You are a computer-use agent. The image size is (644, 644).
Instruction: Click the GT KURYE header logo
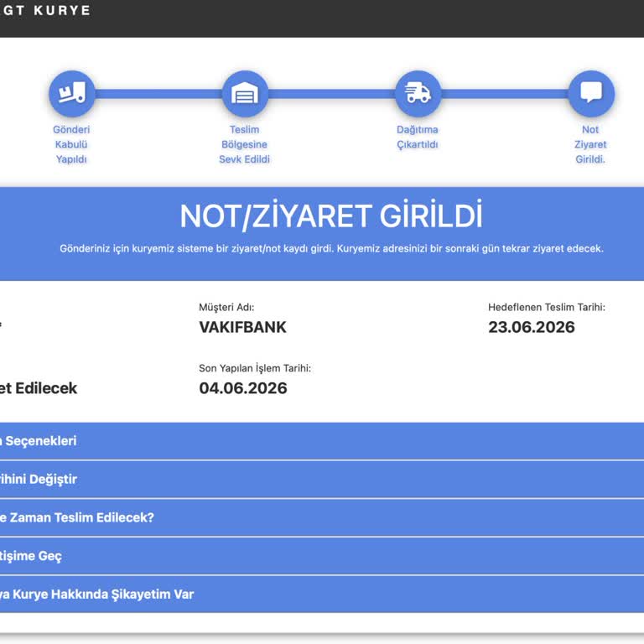pos(45,10)
